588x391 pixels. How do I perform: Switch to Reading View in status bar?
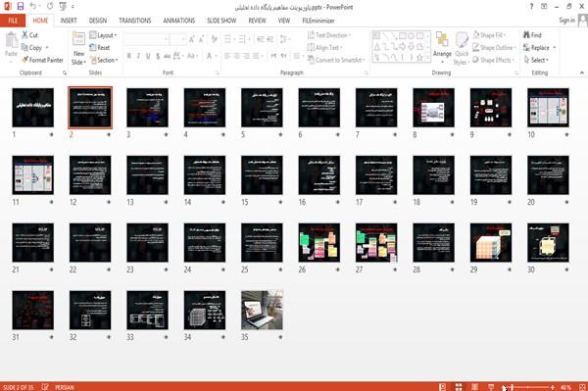click(474, 387)
